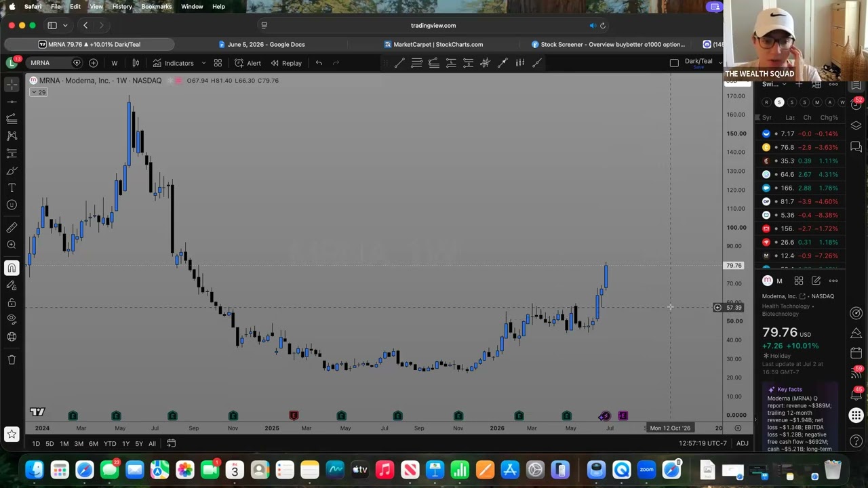Image resolution: width=868 pixels, height=488 pixels.
Task: Open the Indicators dialog
Action: pyautogui.click(x=174, y=63)
